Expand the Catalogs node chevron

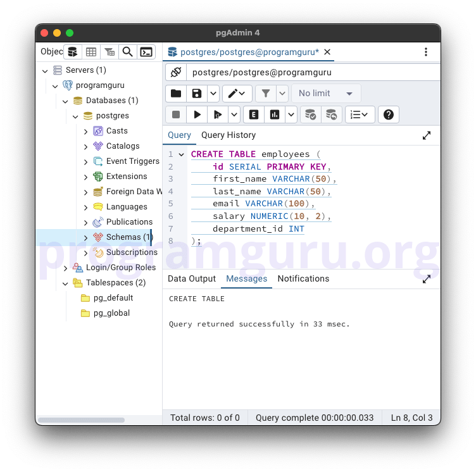(x=85, y=147)
